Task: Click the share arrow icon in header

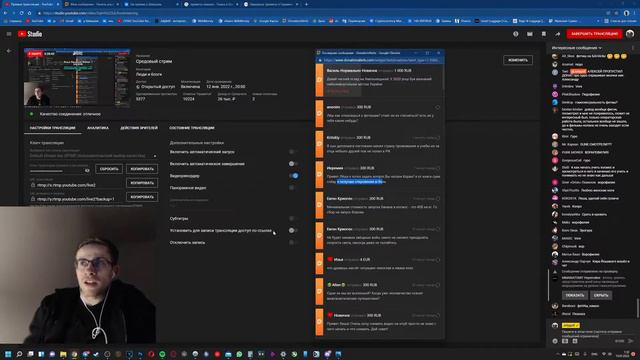Action: (558, 34)
